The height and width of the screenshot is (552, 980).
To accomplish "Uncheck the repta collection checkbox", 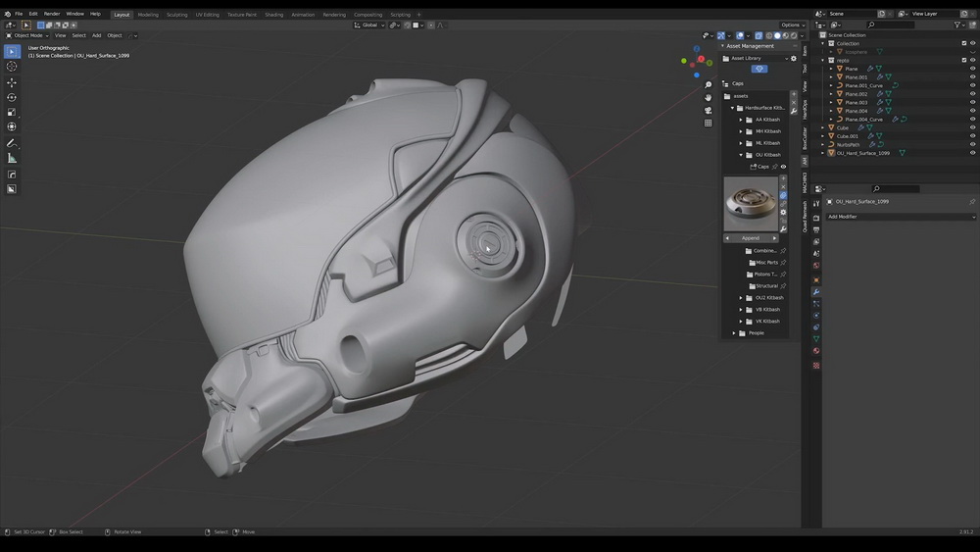I will 963,61.
